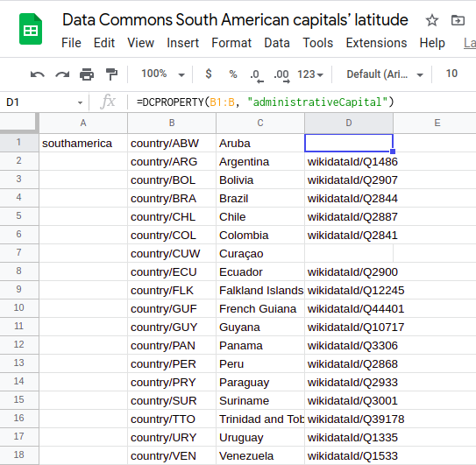Click the Print icon
Image resolution: width=476 pixels, height=465 pixels.
[x=87, y=74]
